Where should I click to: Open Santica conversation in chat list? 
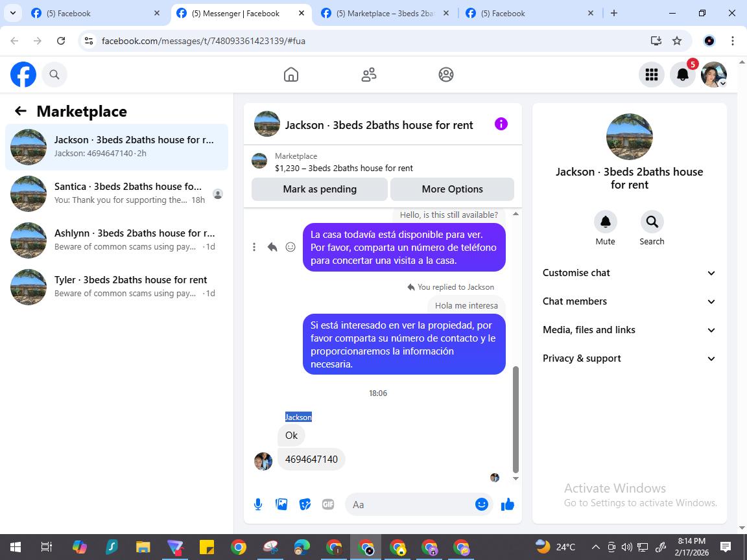[117, 193]
